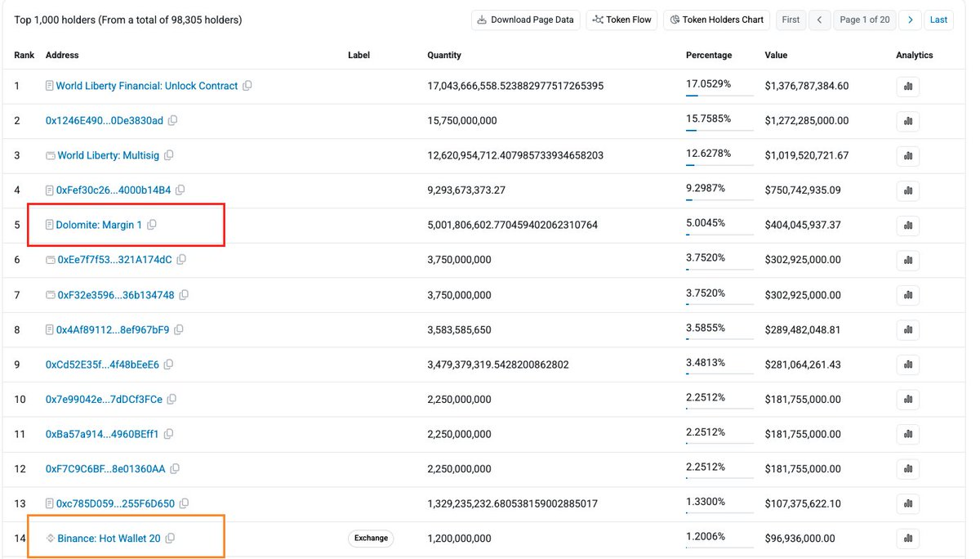This screenshot has width=980, height=559.
Task: Go to the next page arrow
Action: click(x=911, y=20)
